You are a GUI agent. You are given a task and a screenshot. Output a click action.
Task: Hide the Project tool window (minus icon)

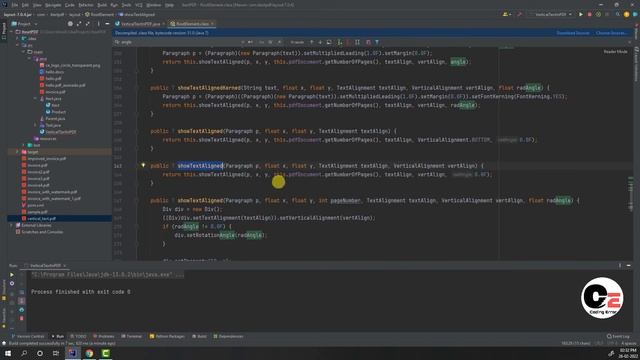pos(107,24)
